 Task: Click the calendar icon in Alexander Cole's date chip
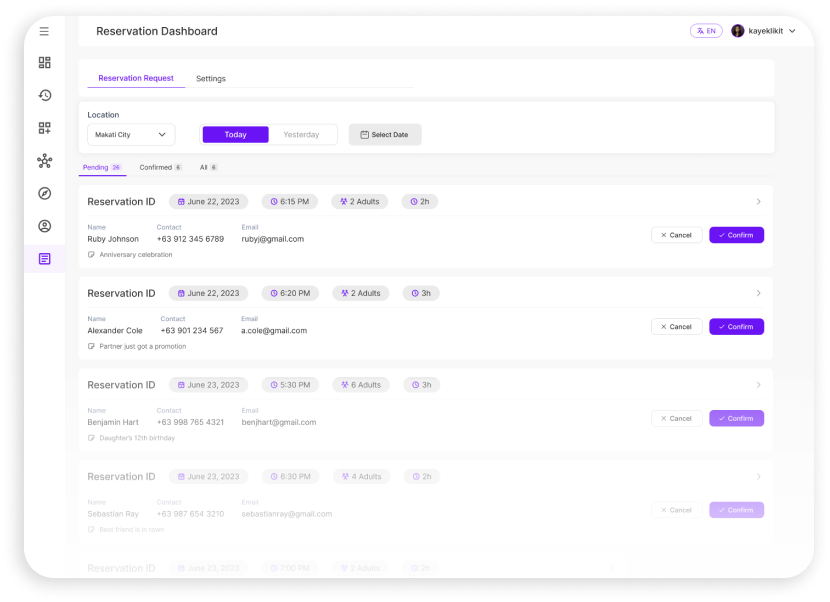181,293
